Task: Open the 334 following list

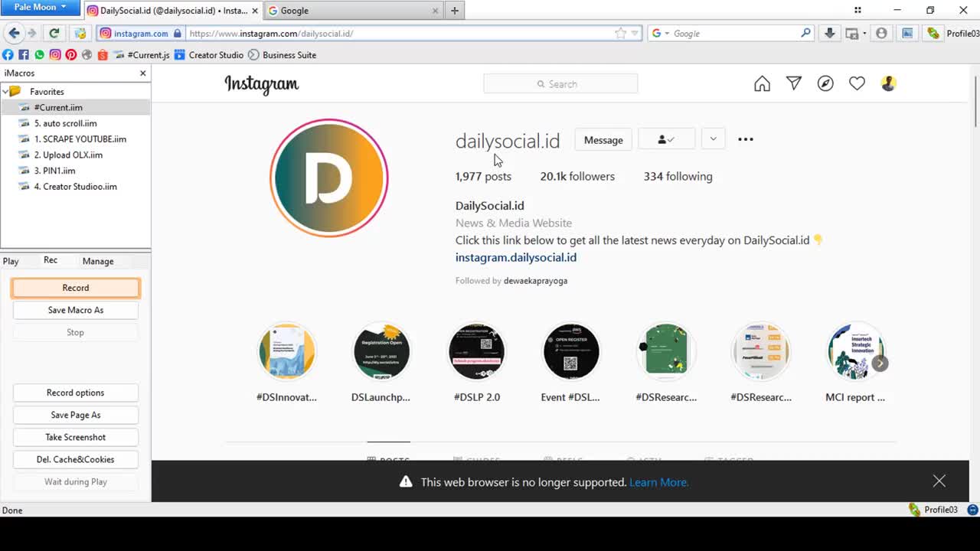Action: coord(678,176)
